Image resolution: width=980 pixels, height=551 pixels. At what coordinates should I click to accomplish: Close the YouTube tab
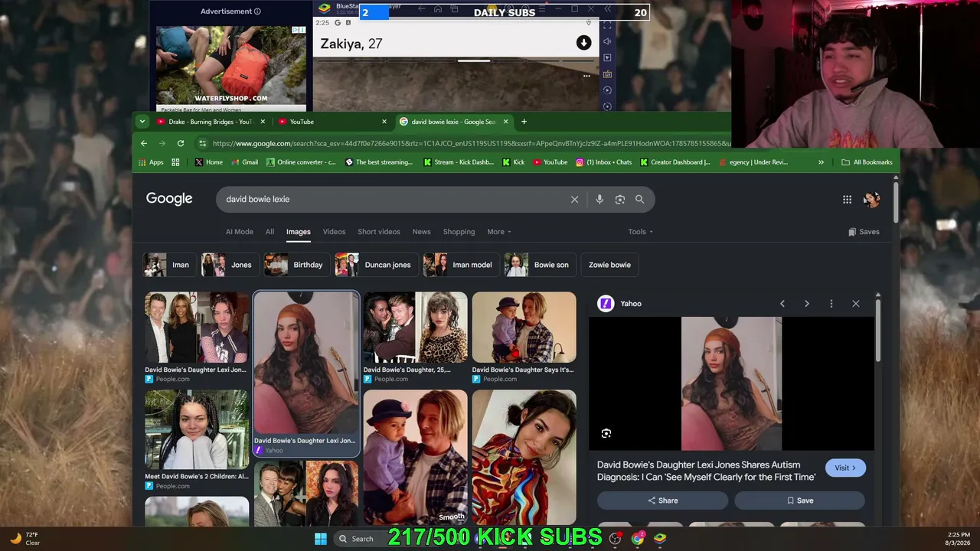(x=384, y=122)
